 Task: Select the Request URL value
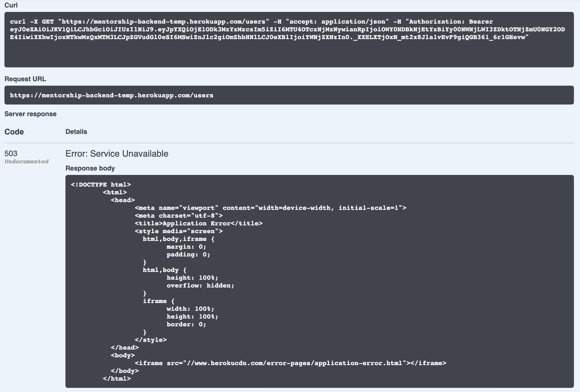(x=111, y=95)
